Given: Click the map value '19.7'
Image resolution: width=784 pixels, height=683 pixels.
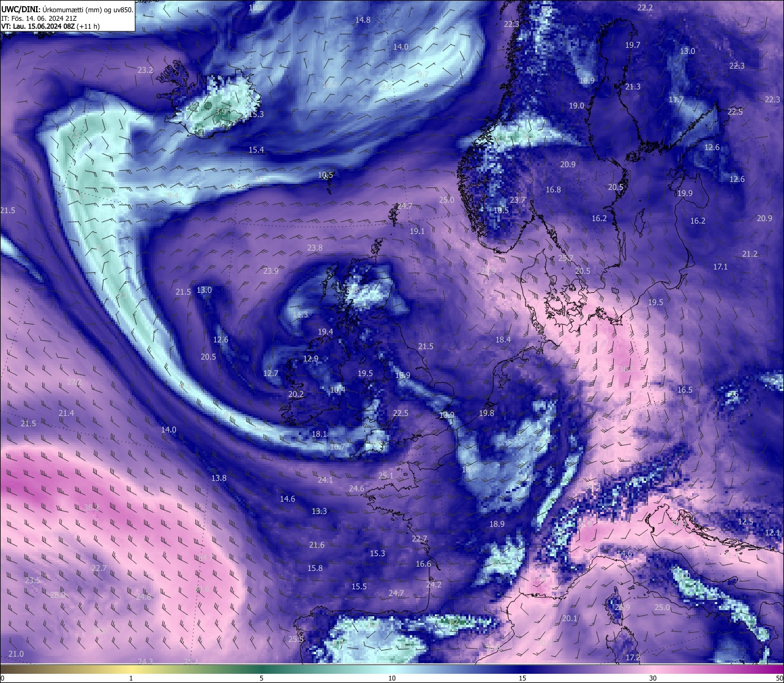Looking at the screenshot, I should click(633, 45).
